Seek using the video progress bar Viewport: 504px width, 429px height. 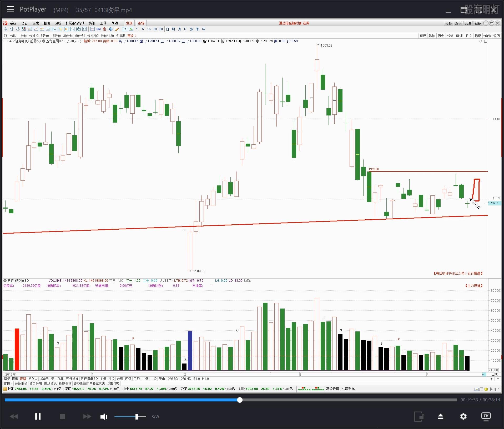(x=231, y=400)
